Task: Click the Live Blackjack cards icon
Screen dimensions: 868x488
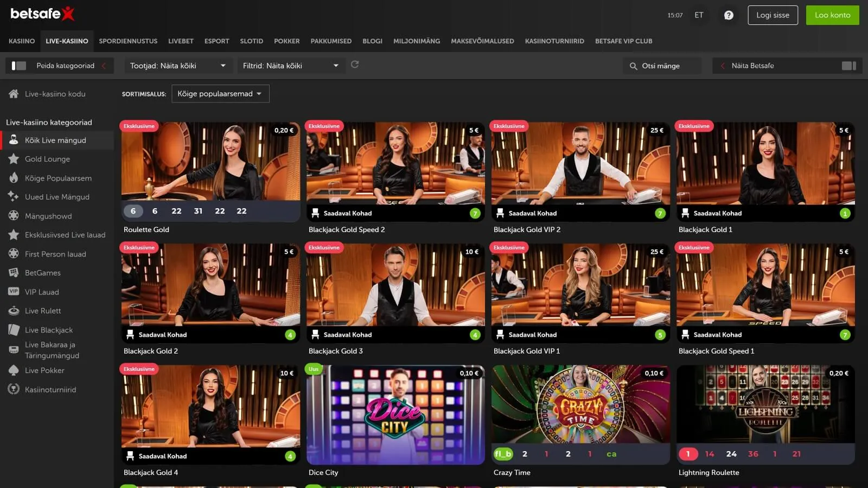Action: coord(14,330)
